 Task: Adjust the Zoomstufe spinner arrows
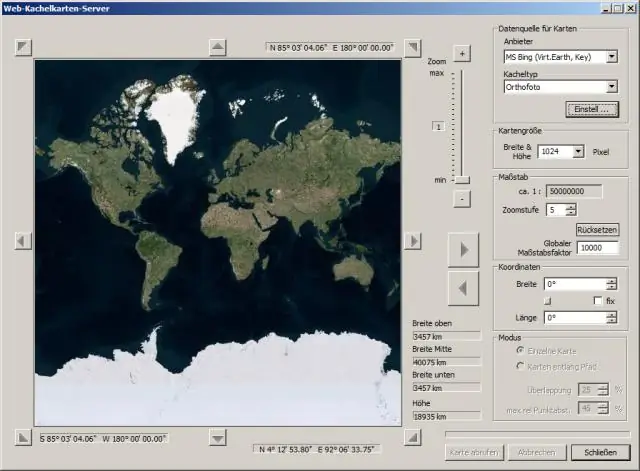[571, 210]
